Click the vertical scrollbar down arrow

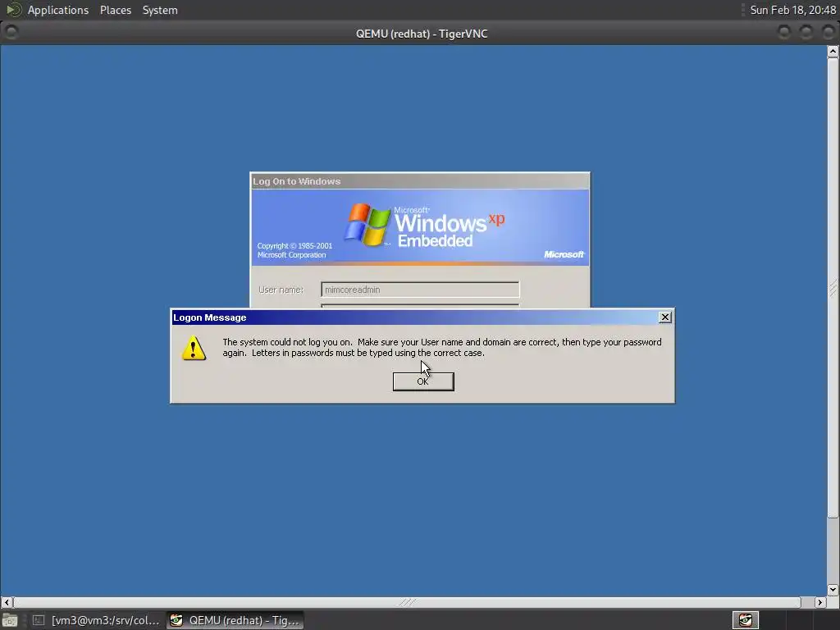pyautogui.click(x=833, y=589)
